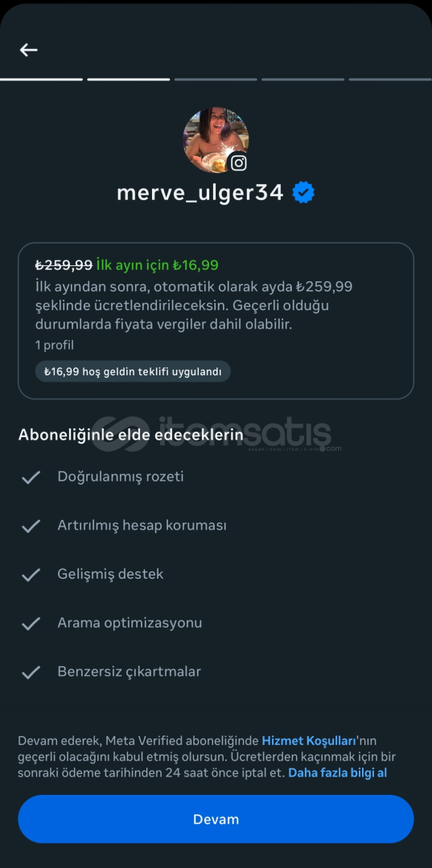
Task: Select the first progress step segment
Action: coord(41,79)
